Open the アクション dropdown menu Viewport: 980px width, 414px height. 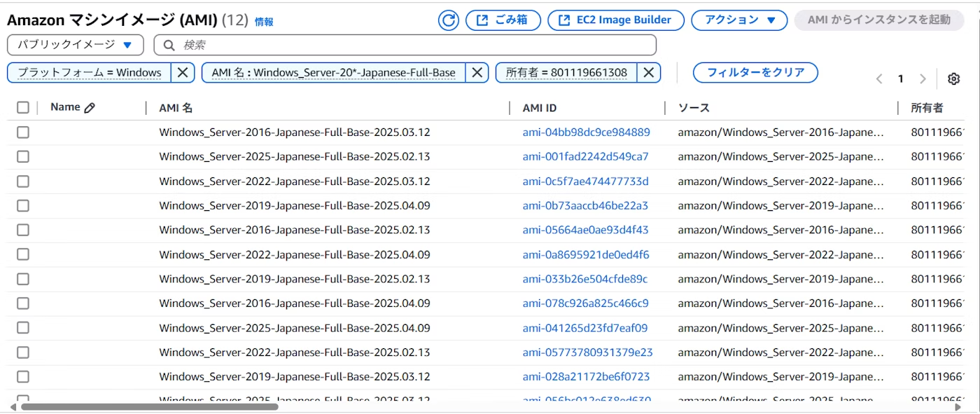[x=741, y=20]
